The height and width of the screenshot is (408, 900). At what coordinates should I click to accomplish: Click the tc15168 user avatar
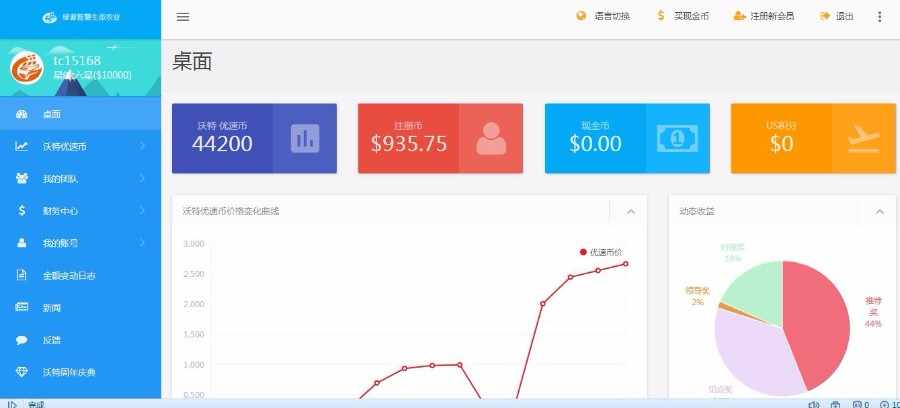(27, 67)
